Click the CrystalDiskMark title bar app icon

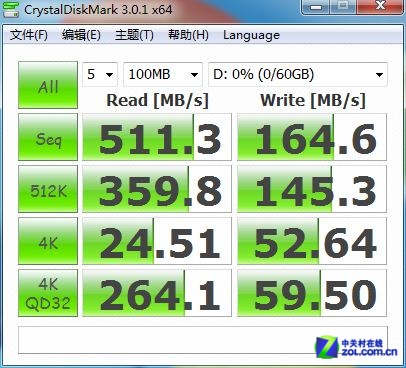point(11,9)
